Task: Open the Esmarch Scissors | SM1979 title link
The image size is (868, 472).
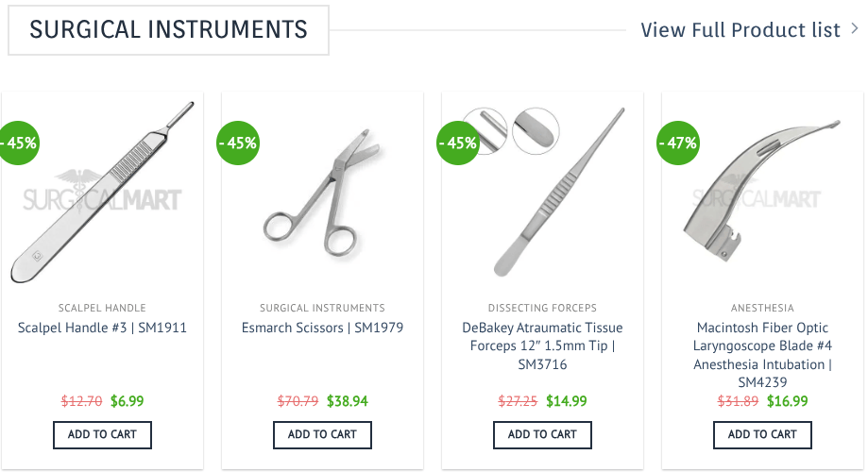Action: pyautogui.click(x=322, y=329)
